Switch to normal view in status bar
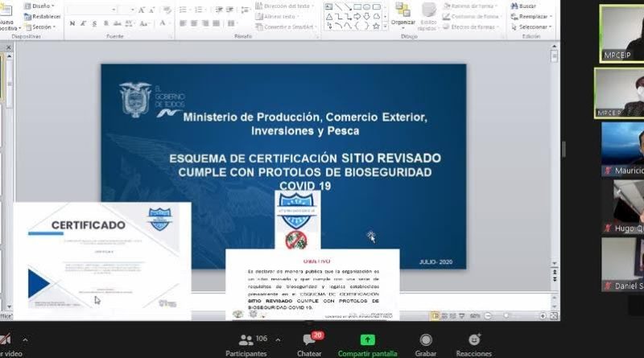This screenshot has width=644, height=358. coord(435,315)
